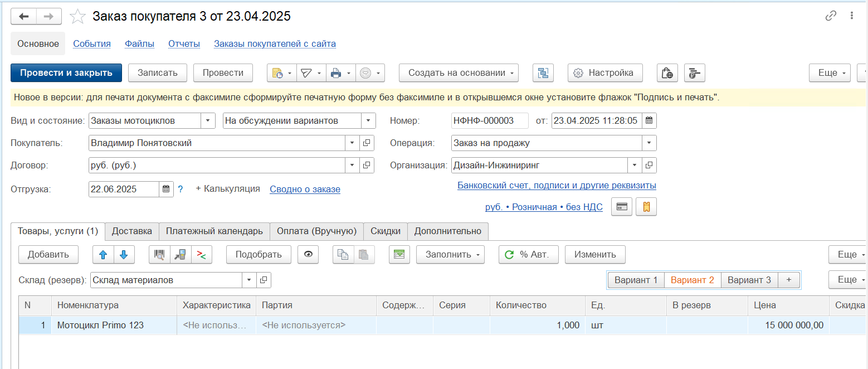Open the Создать на основании dropdown

[x=459, y=73]
